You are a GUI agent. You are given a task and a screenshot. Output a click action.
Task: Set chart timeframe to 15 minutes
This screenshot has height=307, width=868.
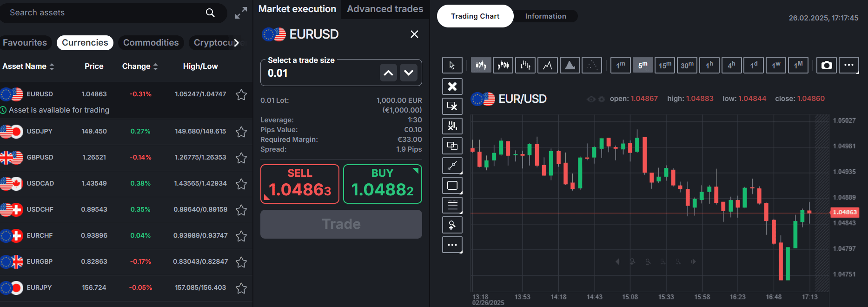pos(665,65)
